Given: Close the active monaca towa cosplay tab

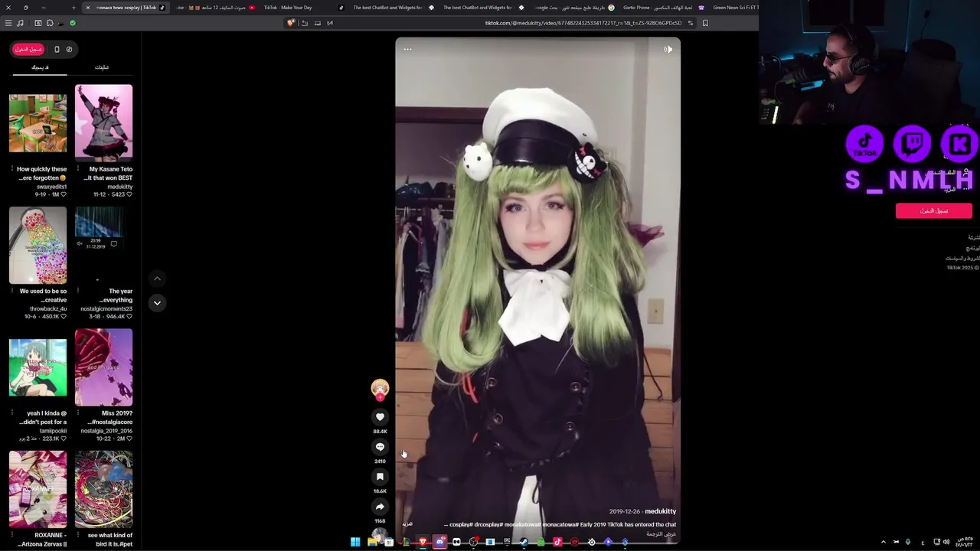Looking at the screenshot, I should click(87, 8).
